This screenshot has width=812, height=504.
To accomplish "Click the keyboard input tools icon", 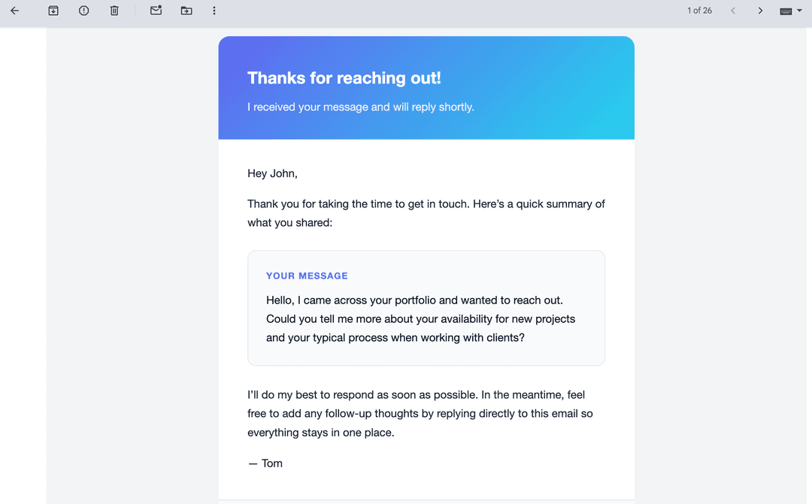I will (x=785, y=11).
